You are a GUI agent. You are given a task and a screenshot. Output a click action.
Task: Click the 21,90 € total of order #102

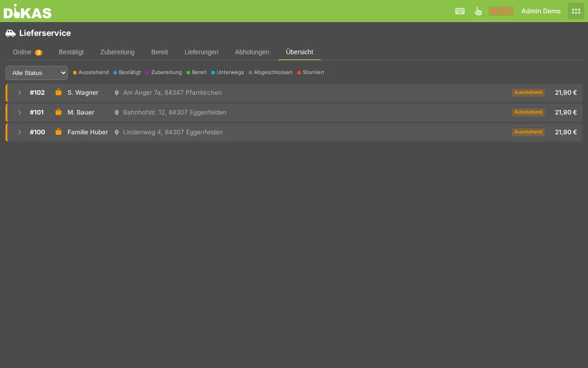click(566, 92)
